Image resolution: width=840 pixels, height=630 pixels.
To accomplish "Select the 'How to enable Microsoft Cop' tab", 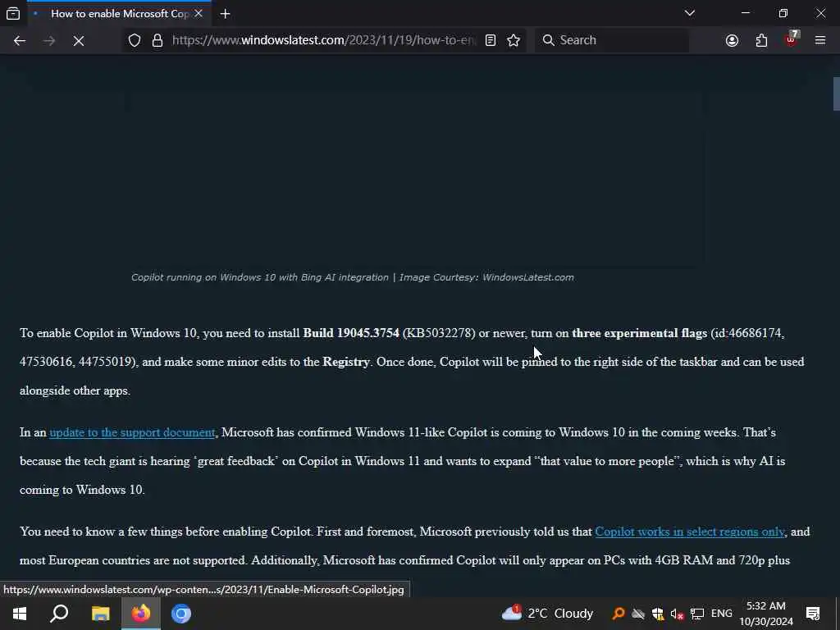I will click(x=120, y=13).
